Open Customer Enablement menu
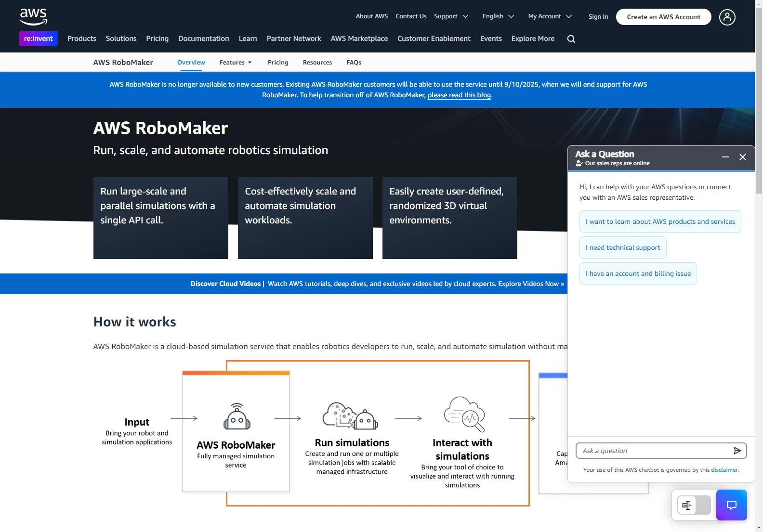 [x=434, y=39]
